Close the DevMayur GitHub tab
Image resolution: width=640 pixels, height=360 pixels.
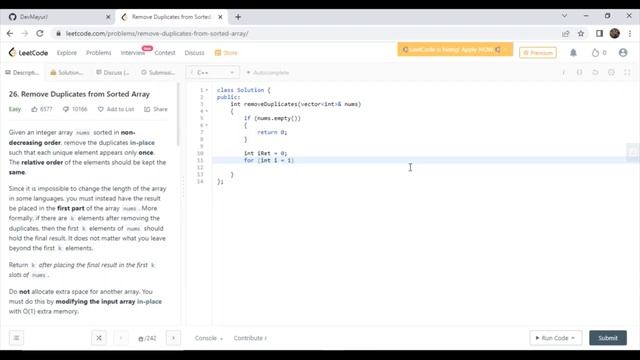tap(108, 17)
